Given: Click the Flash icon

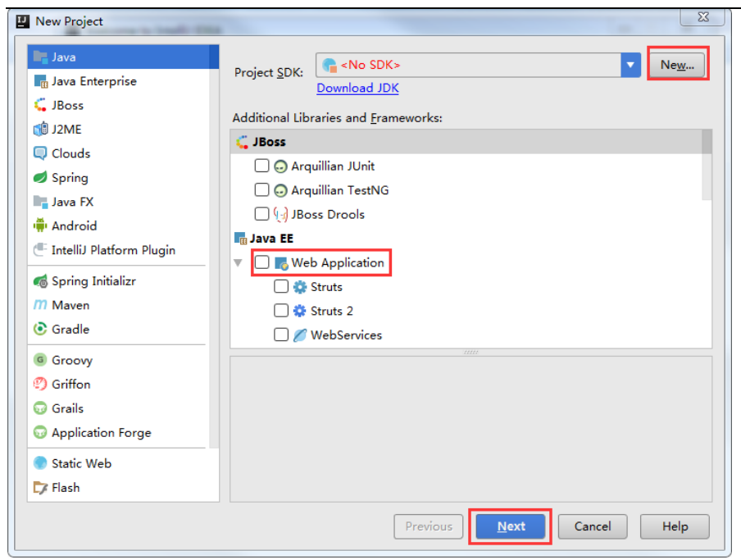Looking at the screenshot, I should tap(41, 487).
